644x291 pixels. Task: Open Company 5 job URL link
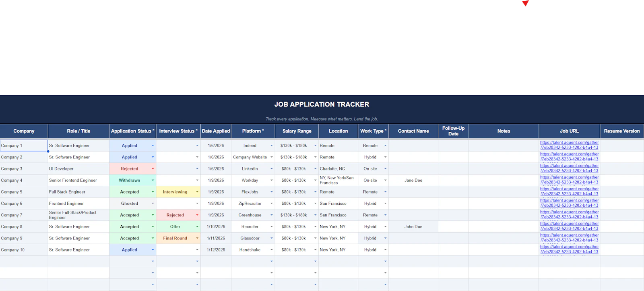point(569,191)
